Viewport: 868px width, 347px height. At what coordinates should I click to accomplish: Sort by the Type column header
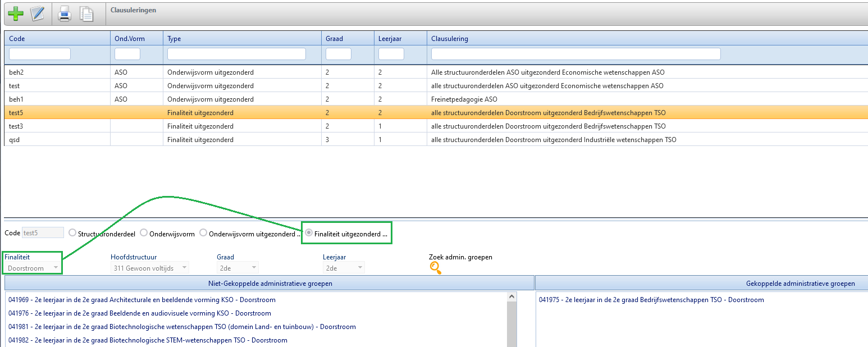tap(242, 39)
